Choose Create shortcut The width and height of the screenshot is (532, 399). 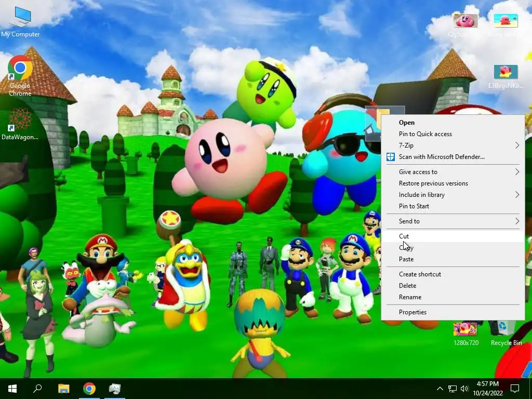pyautogui.click(x=453, y=274)
